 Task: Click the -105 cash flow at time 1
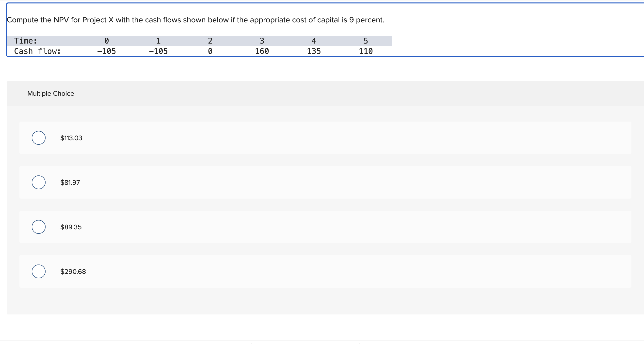(x=158, y=51)
